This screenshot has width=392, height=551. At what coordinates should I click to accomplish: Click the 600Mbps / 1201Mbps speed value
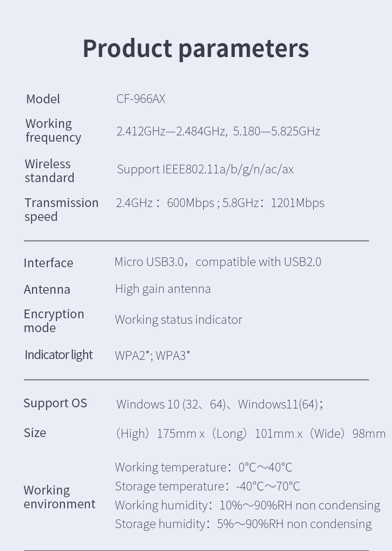[220, 203]
